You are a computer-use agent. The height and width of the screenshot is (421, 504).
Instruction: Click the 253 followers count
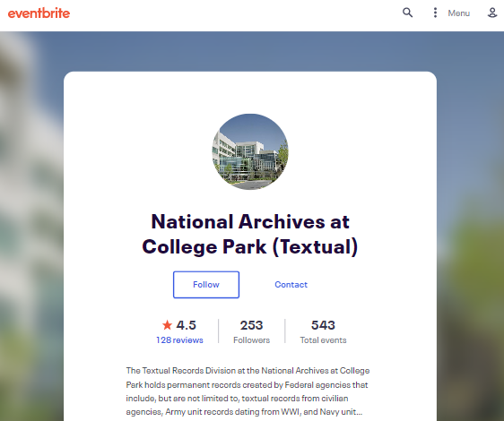(251, 325)
